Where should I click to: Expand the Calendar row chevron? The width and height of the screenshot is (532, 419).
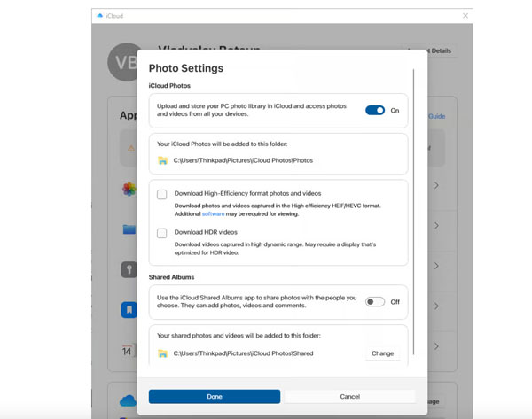436,346
